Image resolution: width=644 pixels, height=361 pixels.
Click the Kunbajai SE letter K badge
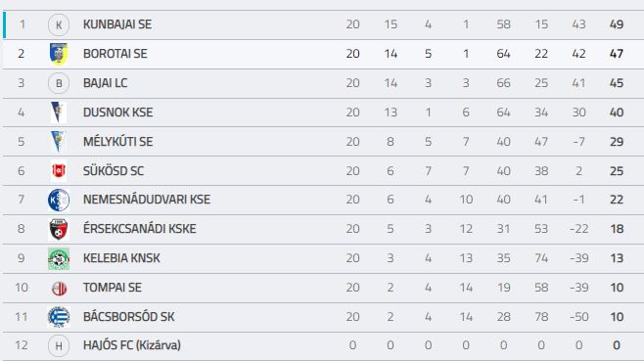[59, 24]
